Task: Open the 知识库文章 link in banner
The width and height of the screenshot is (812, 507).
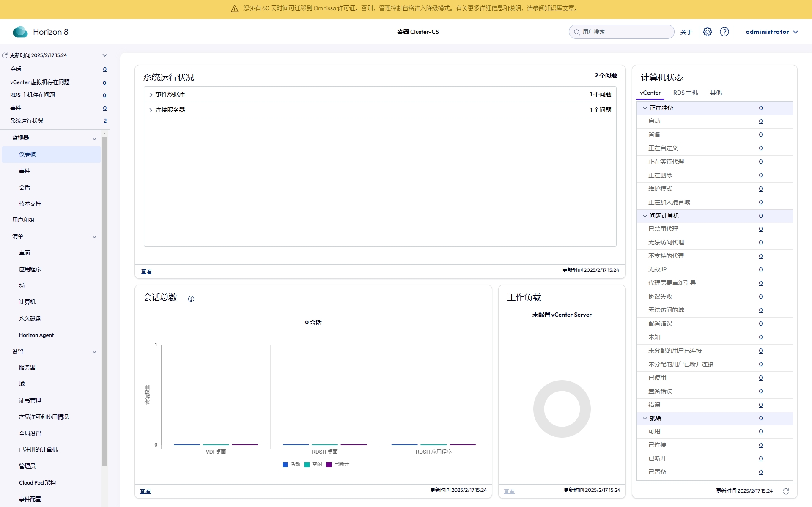Action: pos(559,8)
